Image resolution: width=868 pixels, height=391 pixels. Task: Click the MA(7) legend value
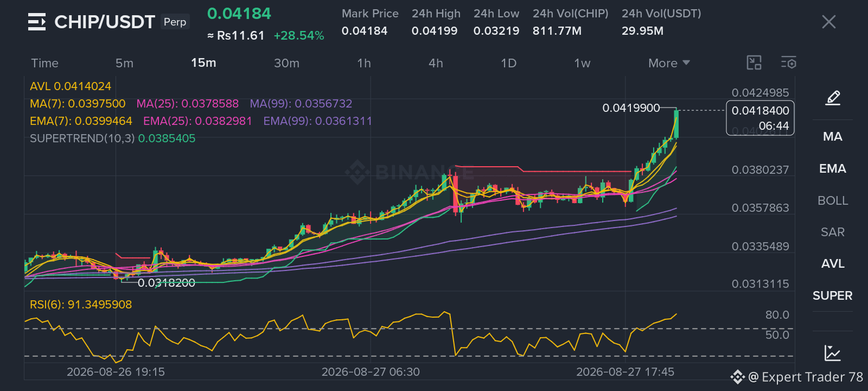78,104
